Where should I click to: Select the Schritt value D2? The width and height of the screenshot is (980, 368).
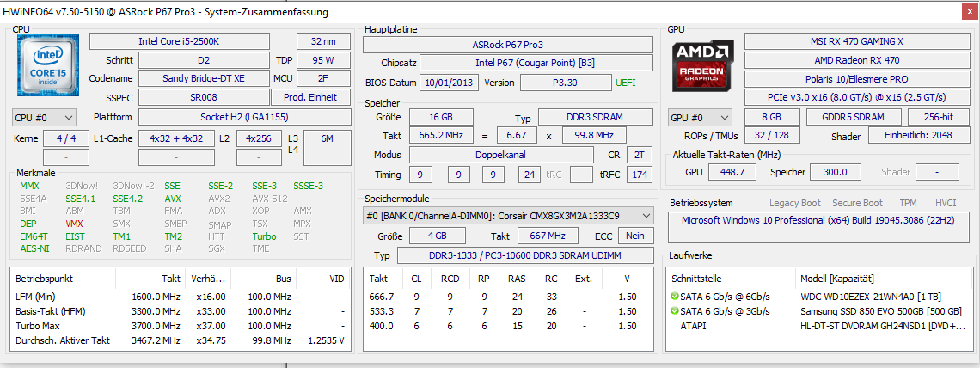pos(204,60)
